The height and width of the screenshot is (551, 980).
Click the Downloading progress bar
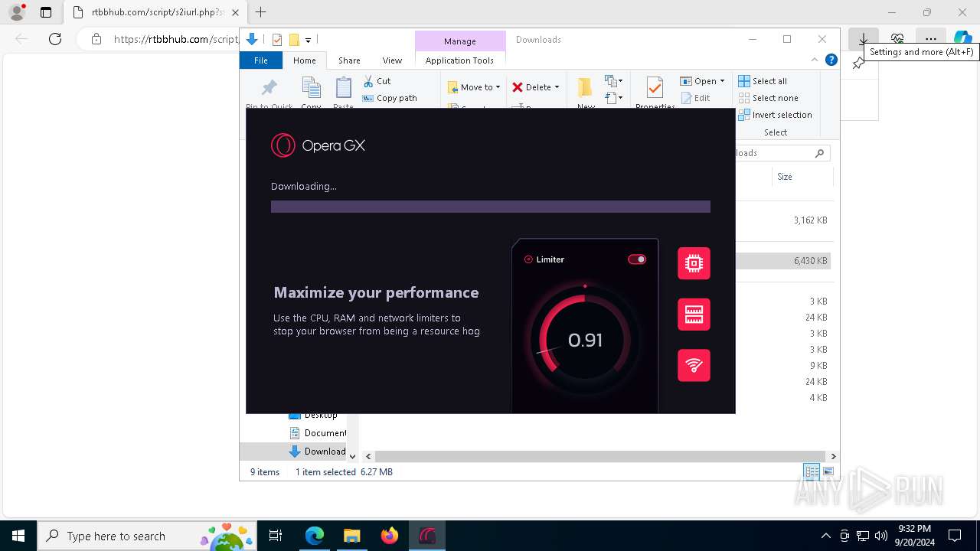(491, 207)
